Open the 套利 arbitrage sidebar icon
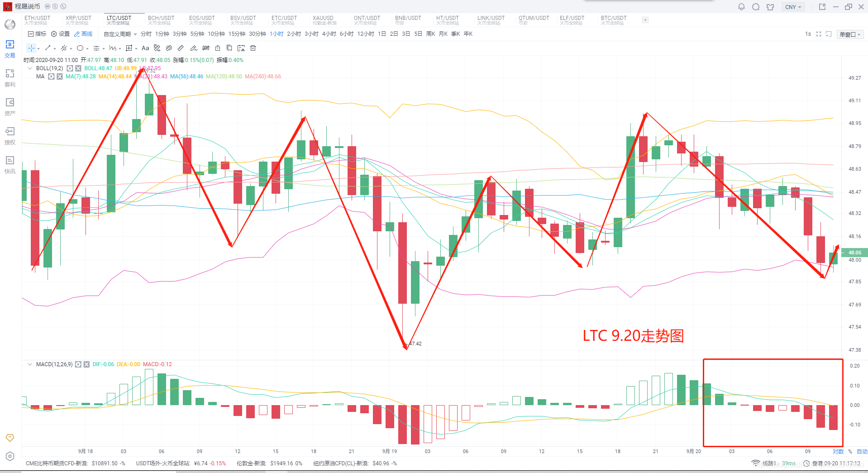Image resolution: width=868 pixels, height=473 pixels. click(x=10, y=78)
